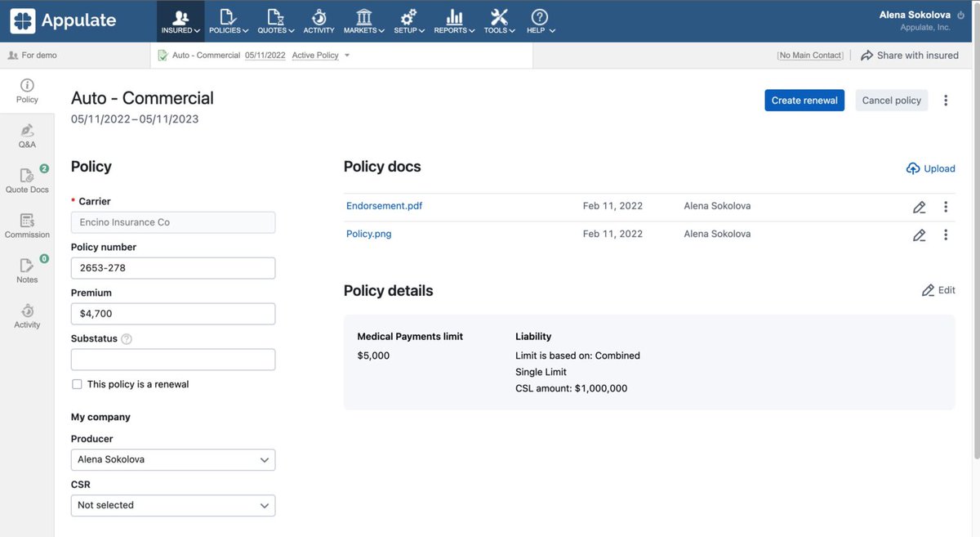Screen dimensions: 980x537
Task: Click the Appulate clover logo
Action: pos(22,20)
